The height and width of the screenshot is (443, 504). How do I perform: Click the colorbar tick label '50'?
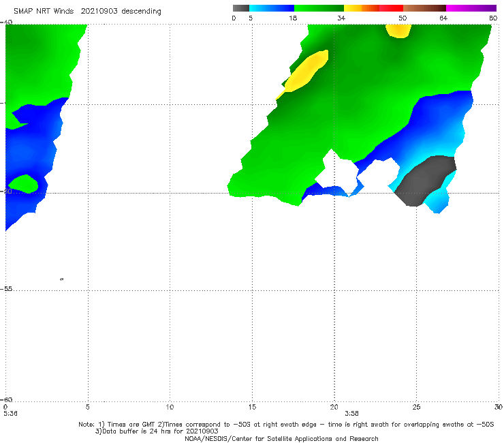click(x=403, y=18)
